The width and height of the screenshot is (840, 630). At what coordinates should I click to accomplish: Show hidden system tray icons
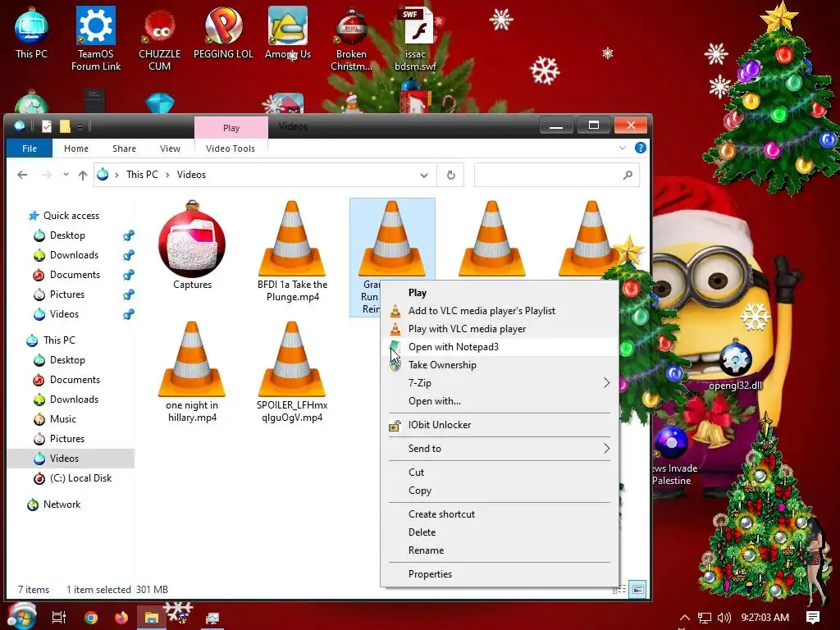pyautogui.click(x=685, y=618)
